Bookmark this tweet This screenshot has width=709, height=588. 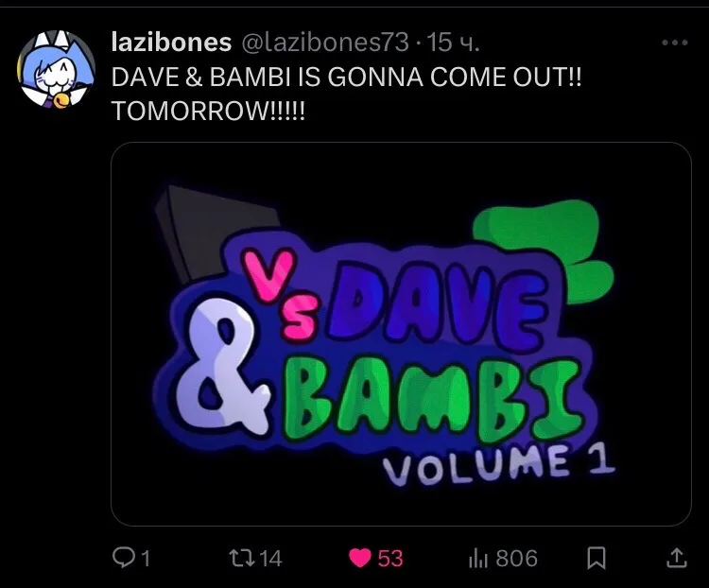597,558
